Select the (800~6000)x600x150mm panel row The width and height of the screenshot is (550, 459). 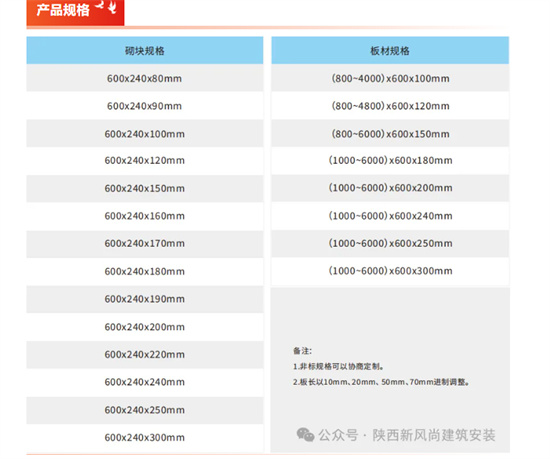tap(390, 134)
